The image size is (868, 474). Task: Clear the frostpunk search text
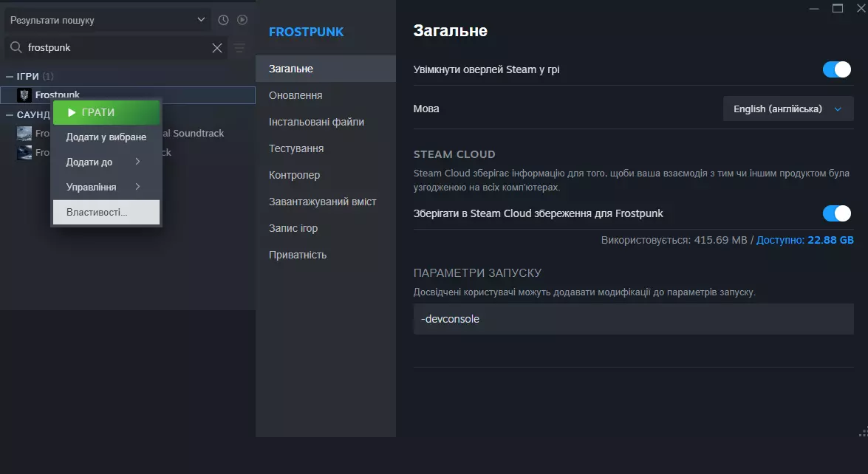coord(217,48)
